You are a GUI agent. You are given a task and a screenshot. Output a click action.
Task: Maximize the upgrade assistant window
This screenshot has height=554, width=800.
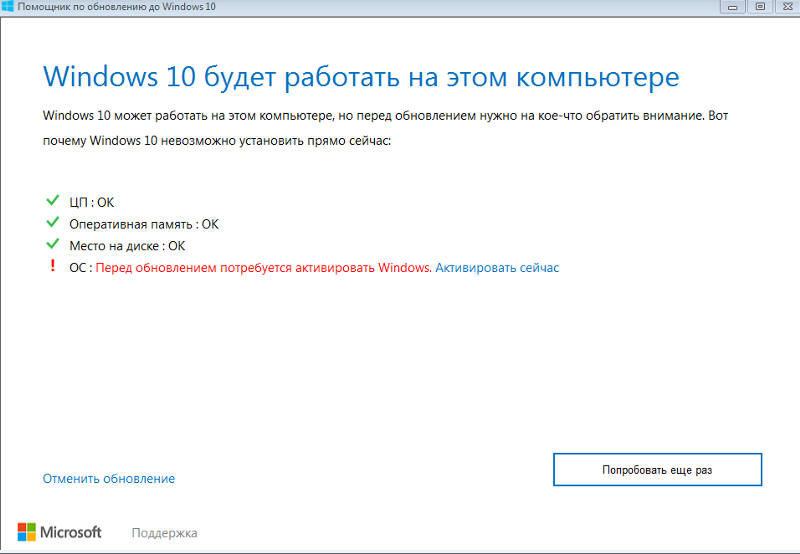(x=760, y=6)
